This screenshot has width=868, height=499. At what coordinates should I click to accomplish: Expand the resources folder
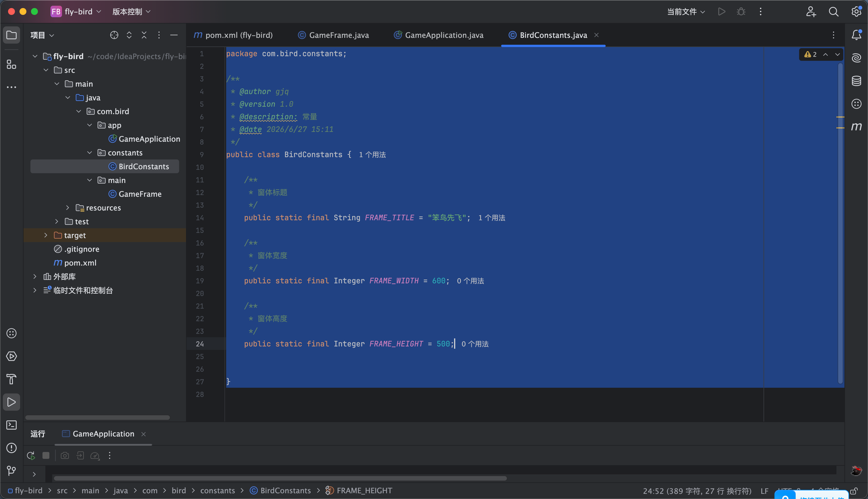pyautogui.click(x=67, y=208)
